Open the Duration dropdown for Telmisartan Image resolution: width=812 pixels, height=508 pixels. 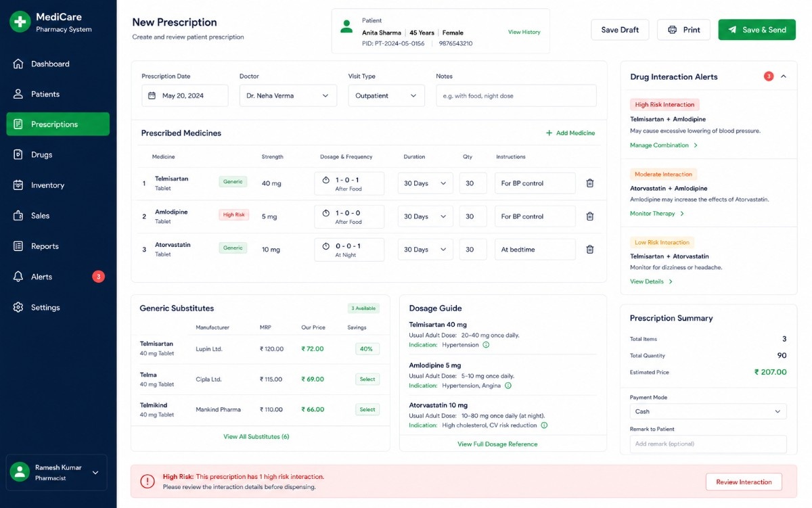click(x=425, y=183)
